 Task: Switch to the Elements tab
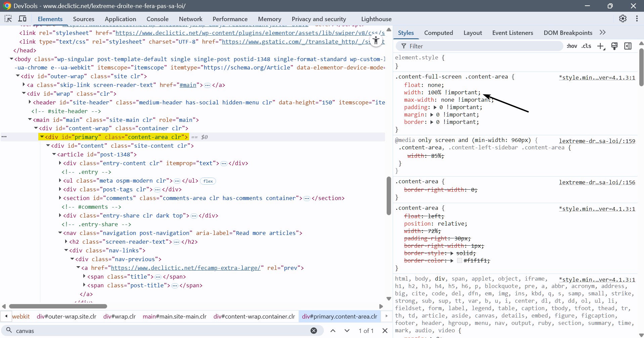tap(50, 19)
